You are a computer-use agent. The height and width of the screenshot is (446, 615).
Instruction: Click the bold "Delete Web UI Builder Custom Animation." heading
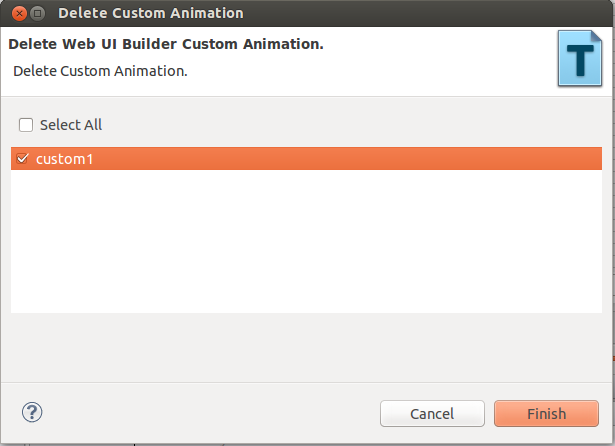[x=166, y=45]
